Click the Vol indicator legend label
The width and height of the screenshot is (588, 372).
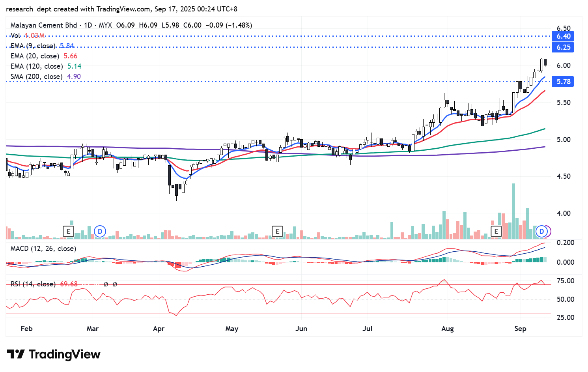click(16, 36)
